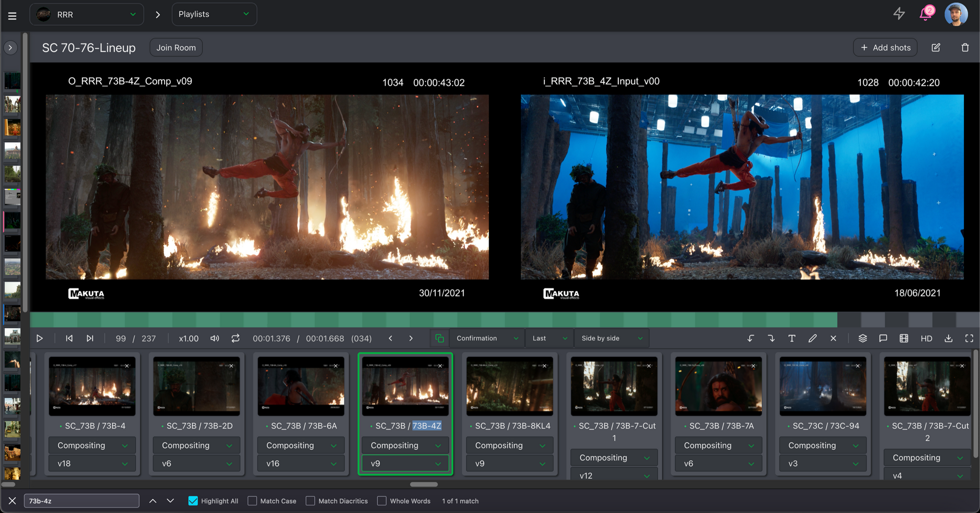This screenshot has width=980, height=513.
Task: Enable the Whole Words checkbox
Action: [382, 501]
